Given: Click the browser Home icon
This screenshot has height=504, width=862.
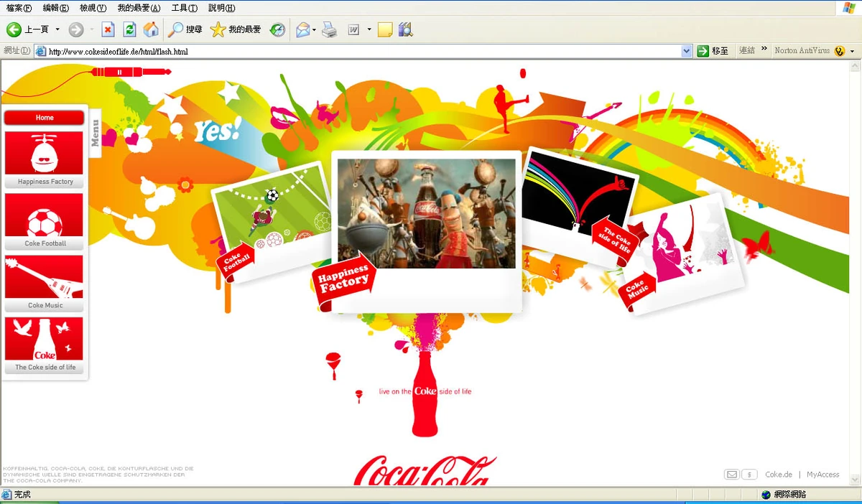Looking at the screenshot, I should tap(151, 29).
